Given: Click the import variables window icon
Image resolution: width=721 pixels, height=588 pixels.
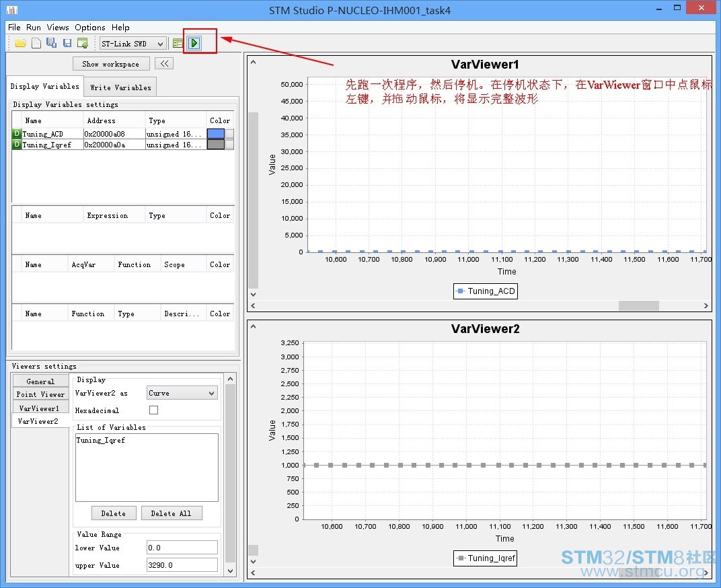Looking at the screenshot, I should coord(83,43).
